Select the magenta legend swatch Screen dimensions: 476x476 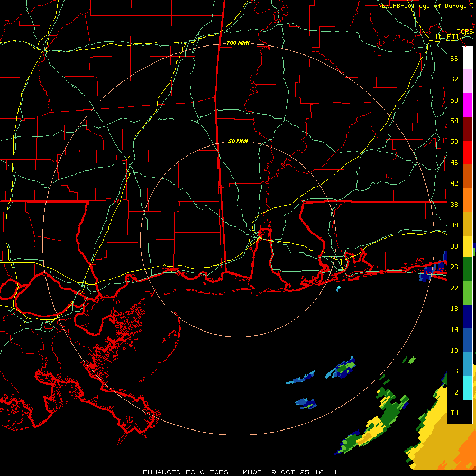click(x=467, y=105)
